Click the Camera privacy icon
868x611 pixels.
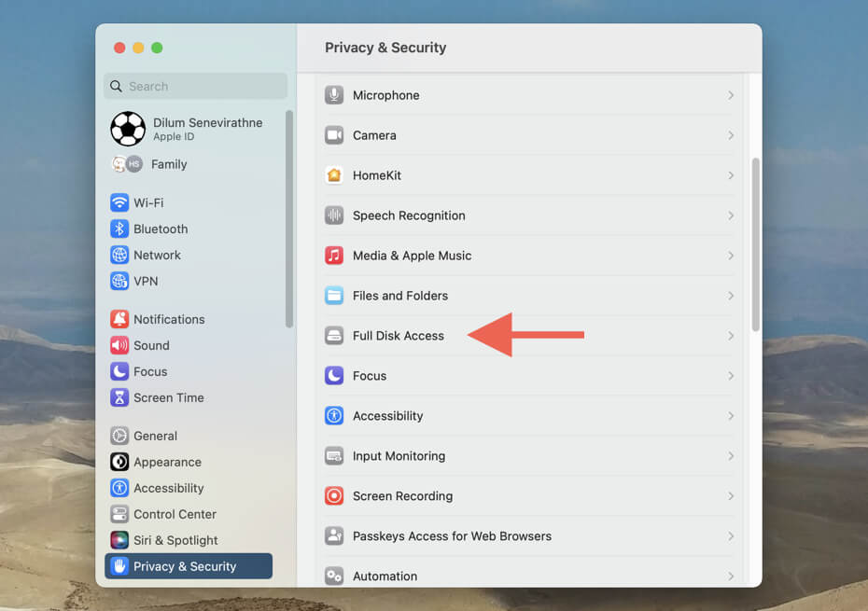334,135
